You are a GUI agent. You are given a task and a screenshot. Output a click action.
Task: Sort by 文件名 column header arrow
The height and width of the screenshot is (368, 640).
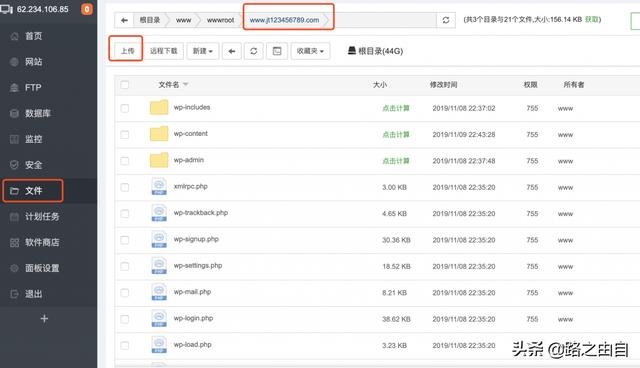pos(185,84)
